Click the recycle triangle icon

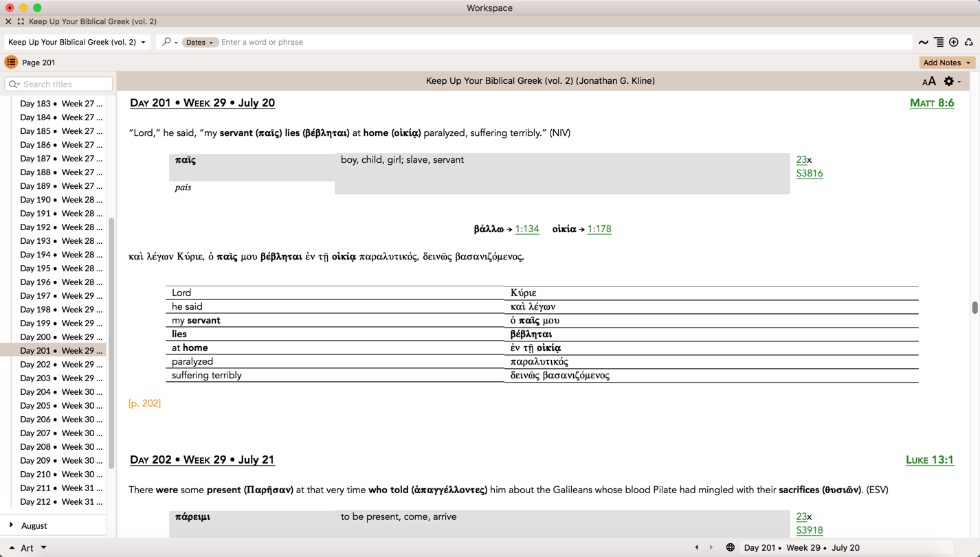click(x=969, y=43)
